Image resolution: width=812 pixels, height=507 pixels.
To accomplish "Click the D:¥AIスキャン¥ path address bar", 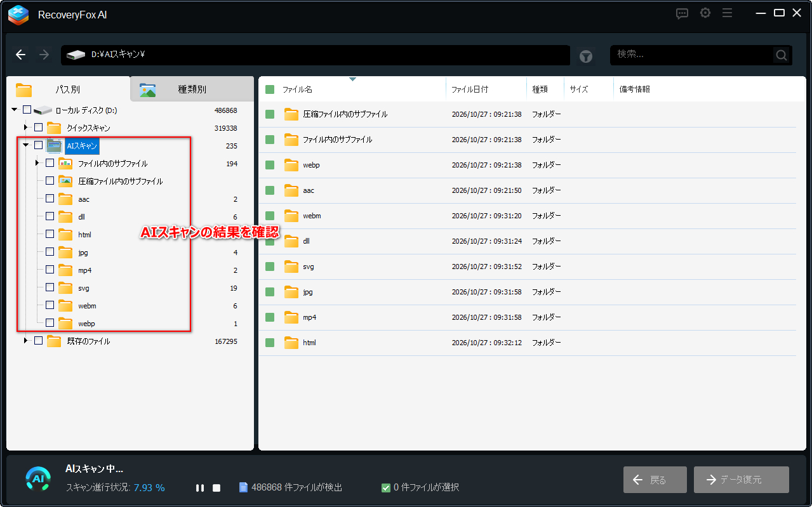I will click(316, 55).
